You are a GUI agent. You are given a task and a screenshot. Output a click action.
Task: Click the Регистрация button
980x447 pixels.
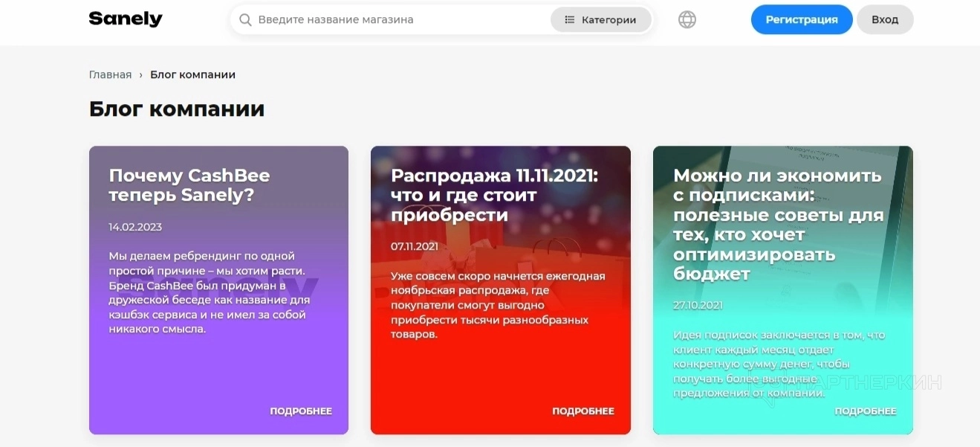coord(802,20)
